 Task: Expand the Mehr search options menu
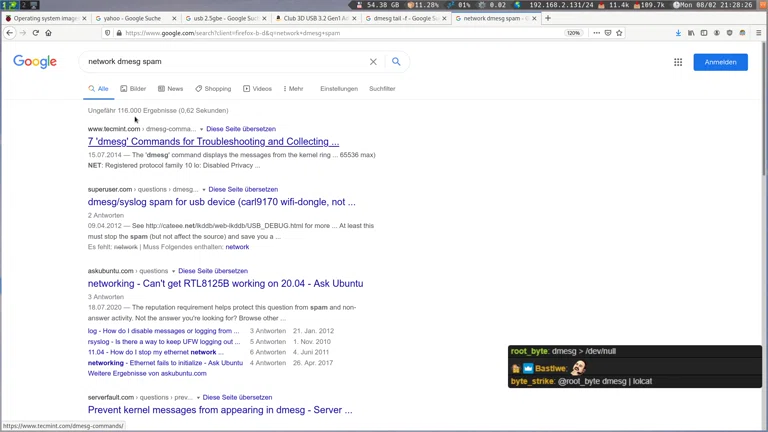coord(293,89)
